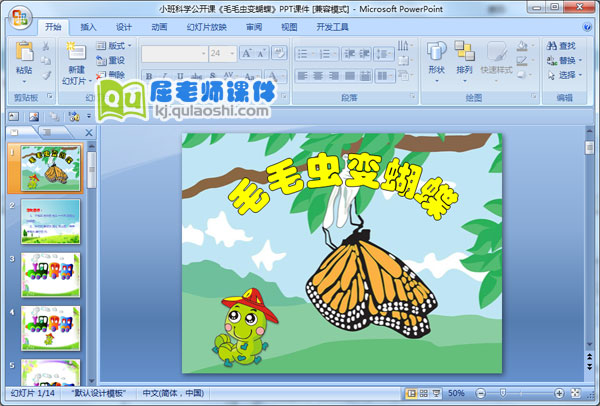The height and width of the screenshot is (406, 600).
Task: Click Reset (重设) slide button
Action: (111, 60)
